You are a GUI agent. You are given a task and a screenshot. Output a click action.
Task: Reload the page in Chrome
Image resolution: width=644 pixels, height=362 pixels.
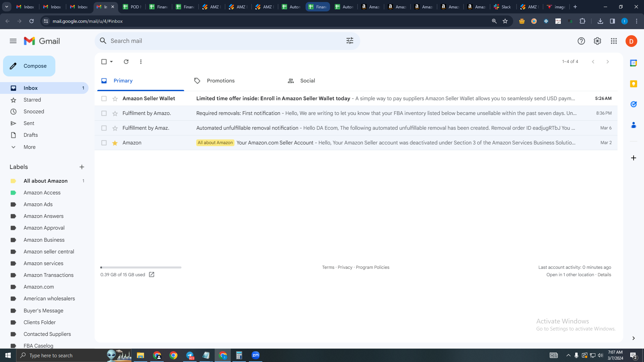coord(32,21)
